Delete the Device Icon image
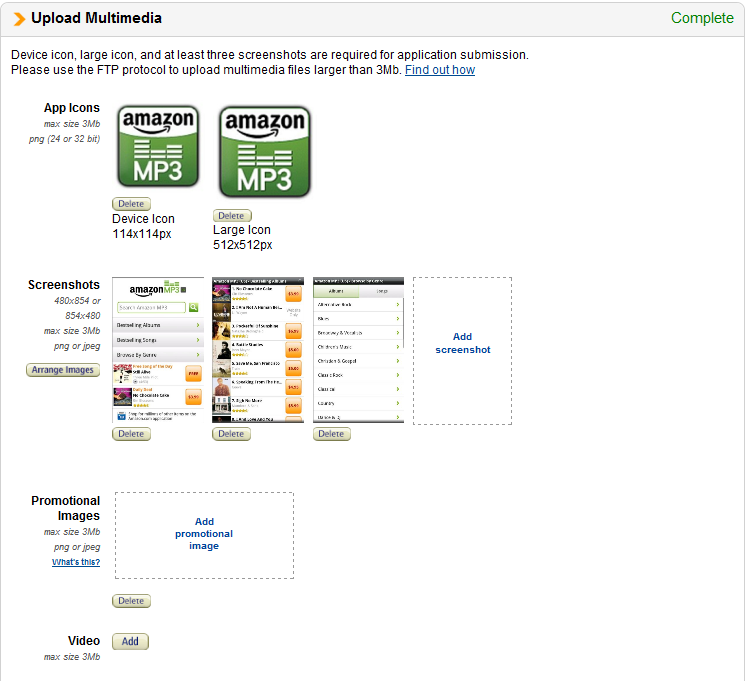This screenshot has height=681, width=745. pos(131,204)
